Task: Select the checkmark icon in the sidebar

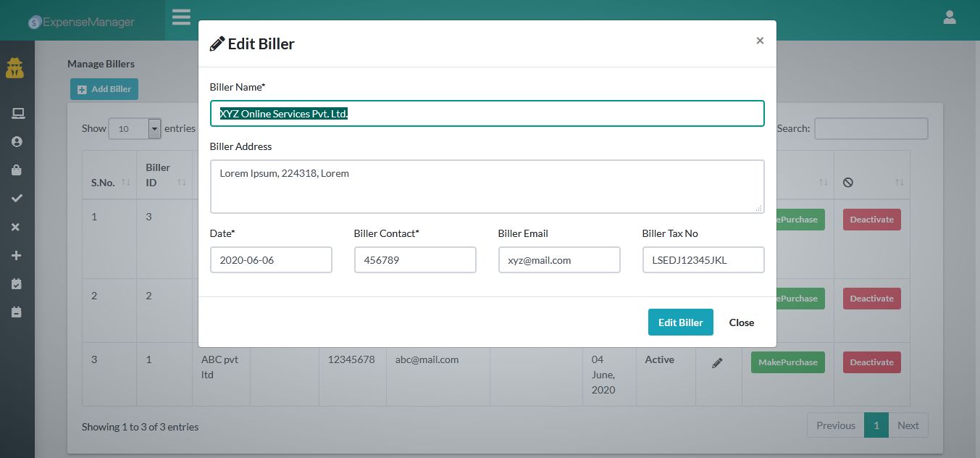Action: 17,198
